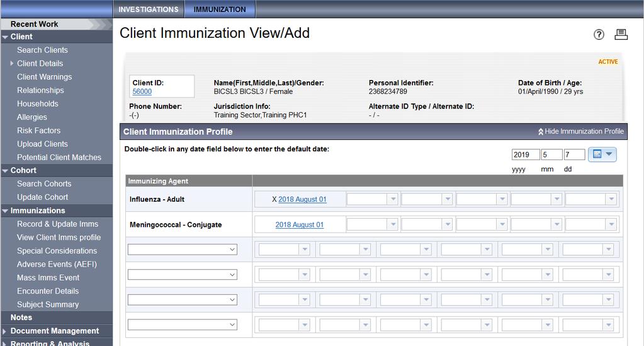Switch to the Immunization tab
The height and width of the screenshot is (346, 644).
(x=220, y=9)
